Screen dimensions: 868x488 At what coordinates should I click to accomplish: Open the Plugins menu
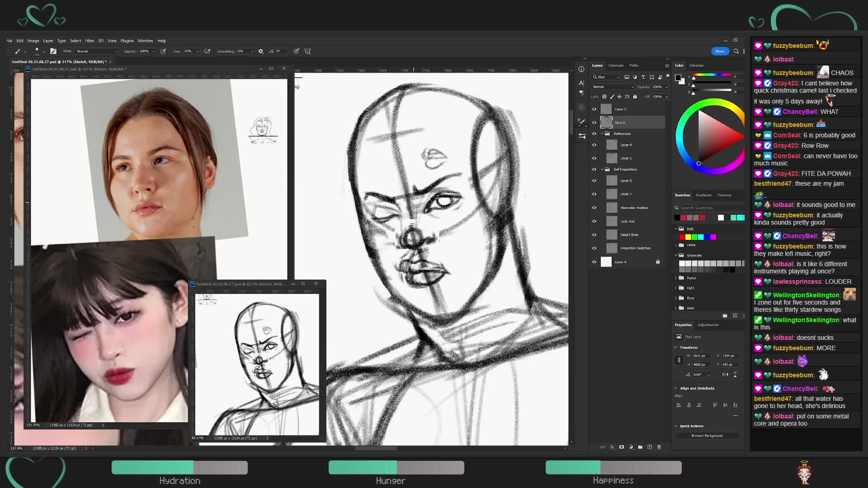pos(127,41)
